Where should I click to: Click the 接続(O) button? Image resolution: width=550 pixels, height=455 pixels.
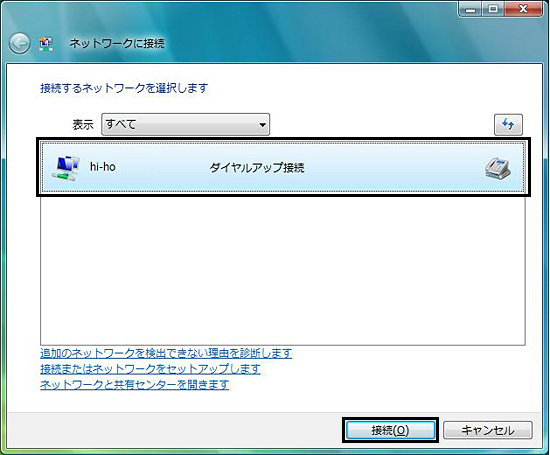[x=390, y=430]
